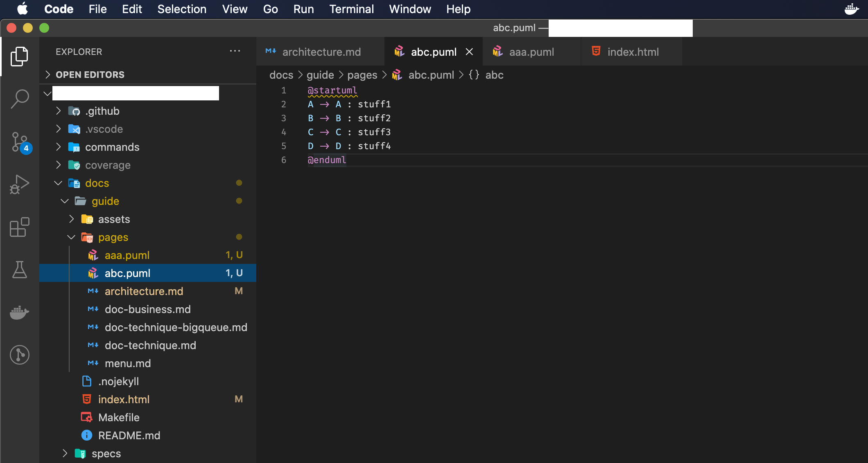Open doc-business.md in the explorer
Image resolution: width=868 pixels, height=463 pixels.
[147, 309]
